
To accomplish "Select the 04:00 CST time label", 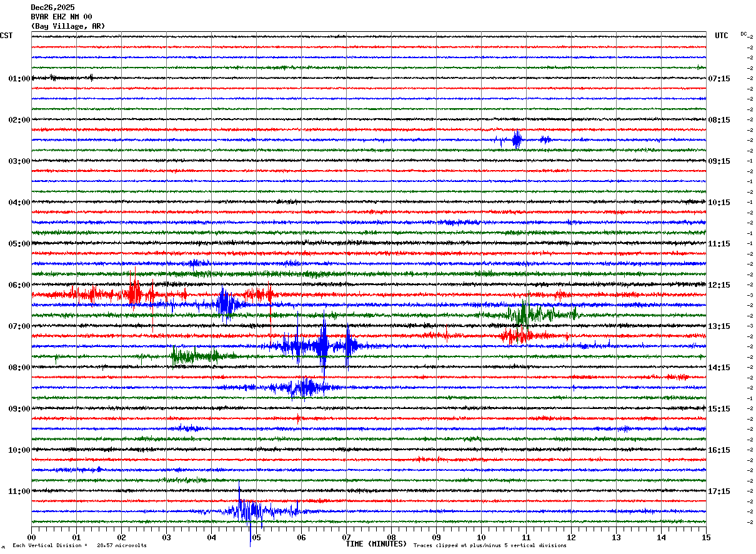I will pyautogui.click(x=19, y=203).
